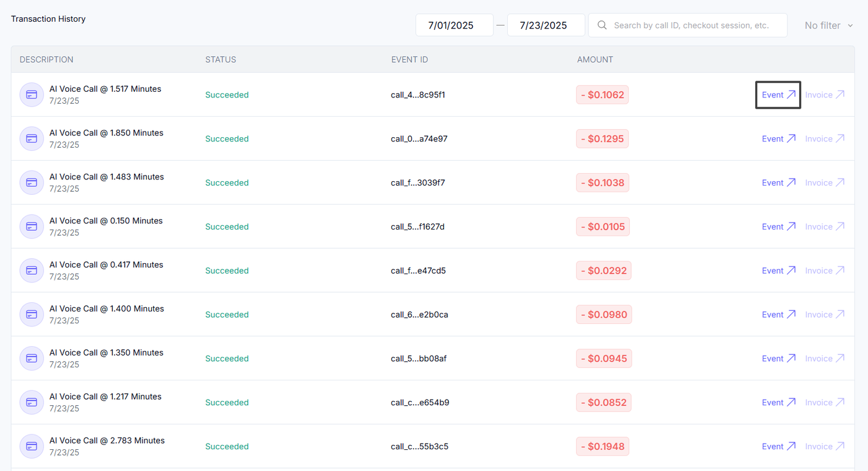Click the STATUS column header

pyautogui.click(x=221, y=60)
